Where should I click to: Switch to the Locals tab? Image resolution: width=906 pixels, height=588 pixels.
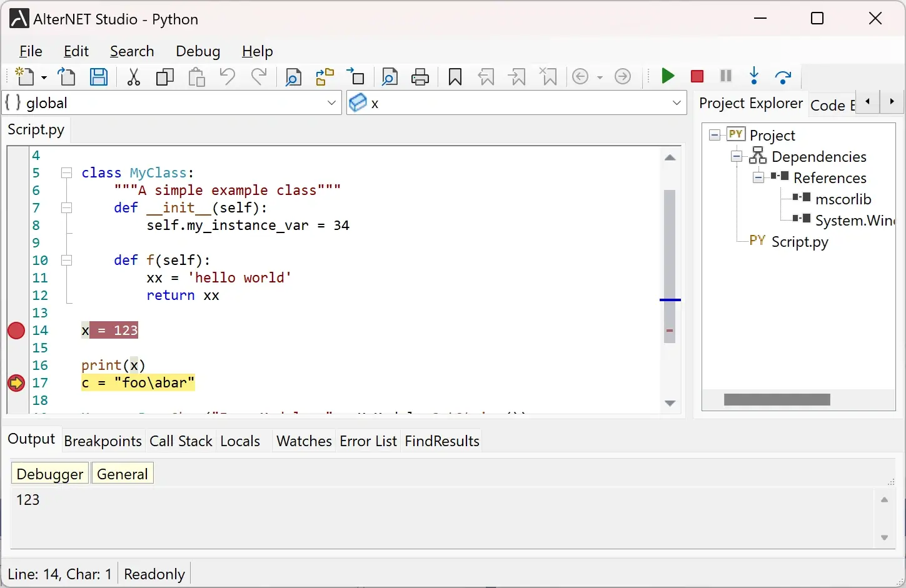(x=240, y=441)
